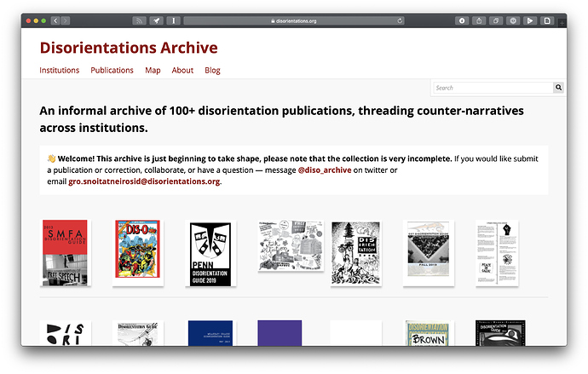
Task: Click the text-cursor toolbar icon
Action: click(x=174, y=20)
